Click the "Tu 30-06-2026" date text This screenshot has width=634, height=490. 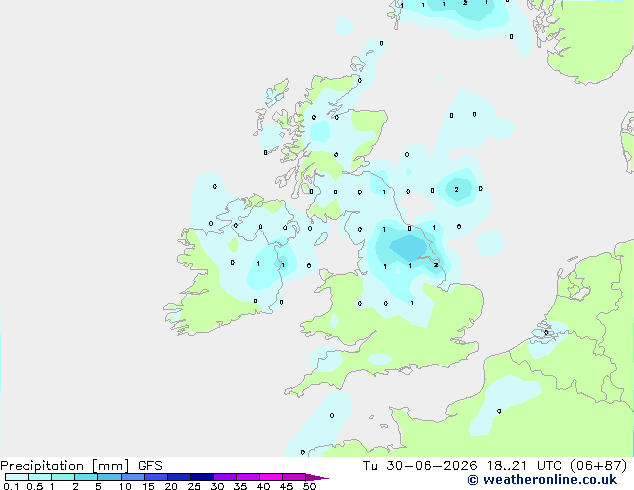point(420,466)
